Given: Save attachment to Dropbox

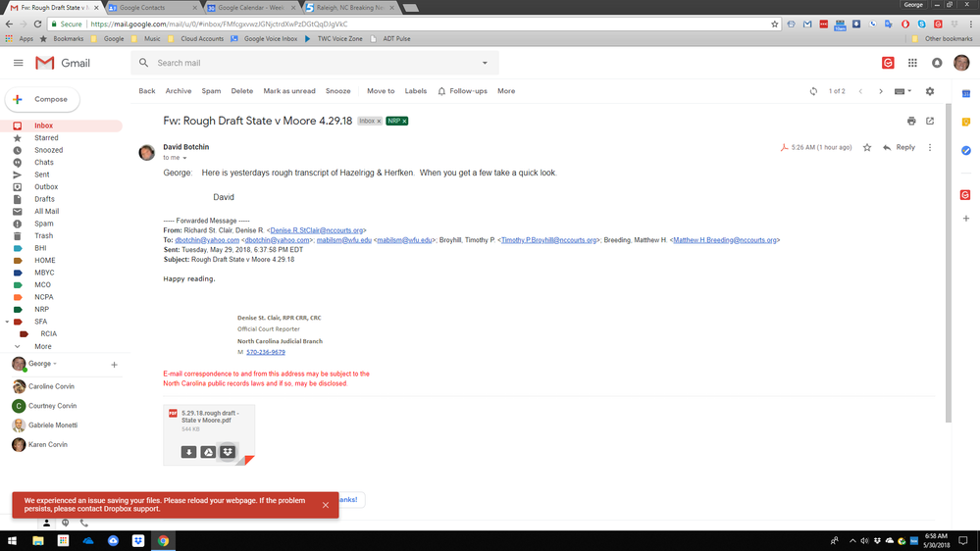Looking at the screenshot, I should click(228, 452).
